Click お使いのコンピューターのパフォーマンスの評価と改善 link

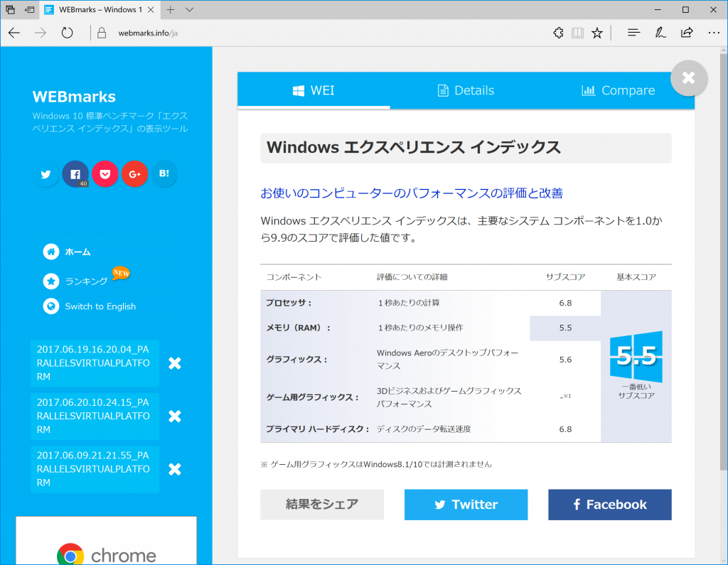412,193
